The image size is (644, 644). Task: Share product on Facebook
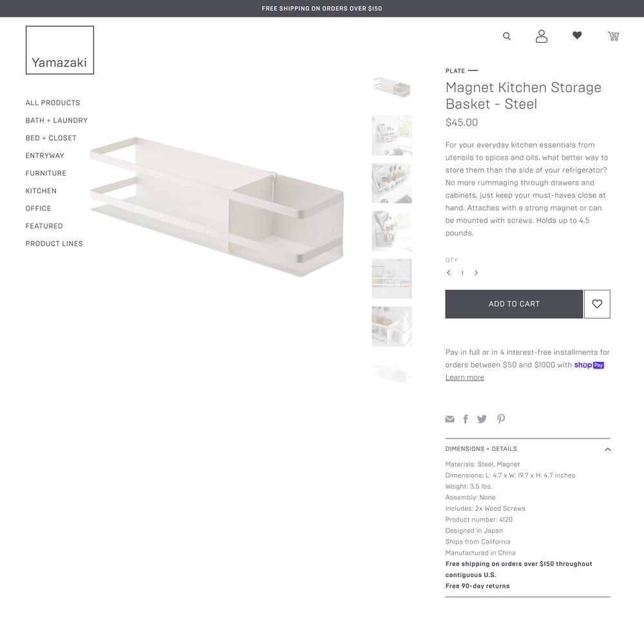[x=466, y=419]
